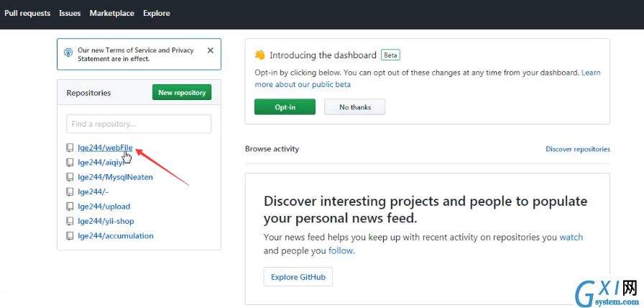Open the lge244/aiqiyi repository
The image size is (644, 308).
101,163
